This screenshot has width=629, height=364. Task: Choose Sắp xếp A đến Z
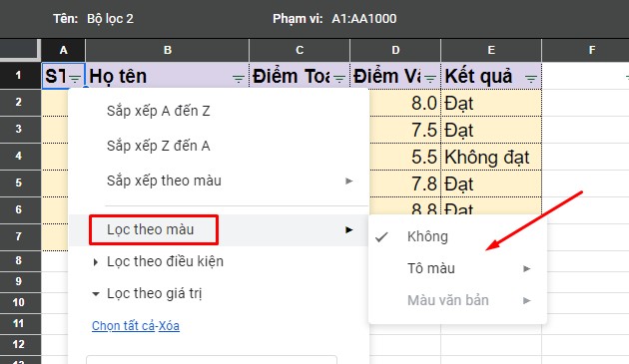pyautogui.click(x=159, y=111)
